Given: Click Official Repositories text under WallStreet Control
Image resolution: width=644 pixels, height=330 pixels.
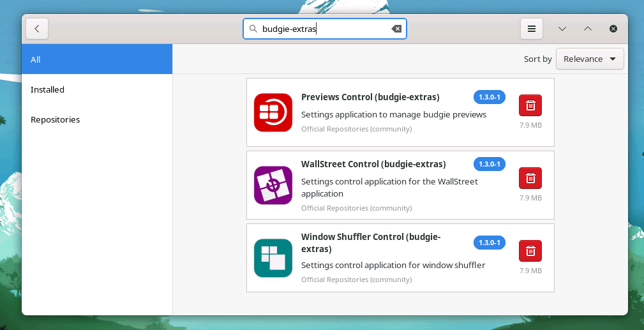Looking at the screenshot, I should pyautogui.click(x=357, y=208).
